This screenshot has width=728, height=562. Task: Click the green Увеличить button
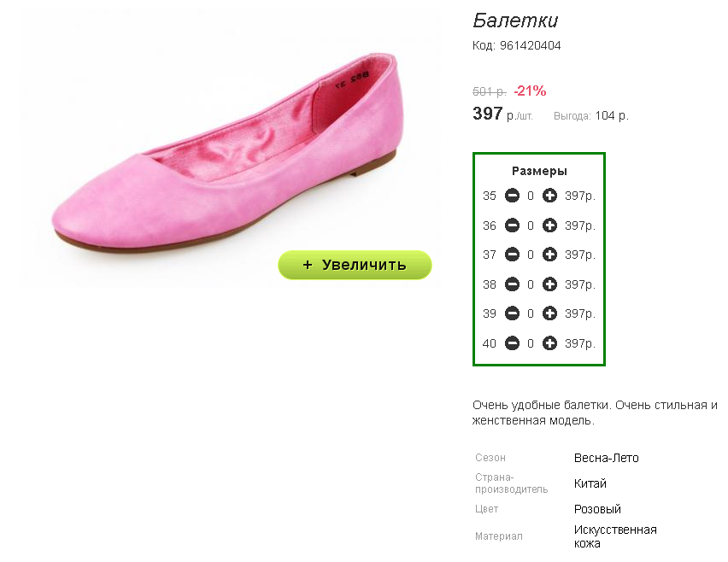[x=355, y=265]
